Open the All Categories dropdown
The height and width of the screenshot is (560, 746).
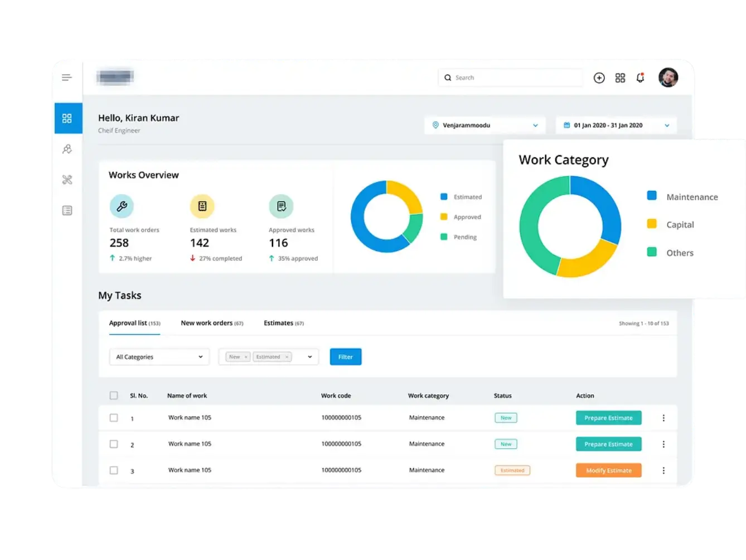pyautogui.click(x=159, y=357)
